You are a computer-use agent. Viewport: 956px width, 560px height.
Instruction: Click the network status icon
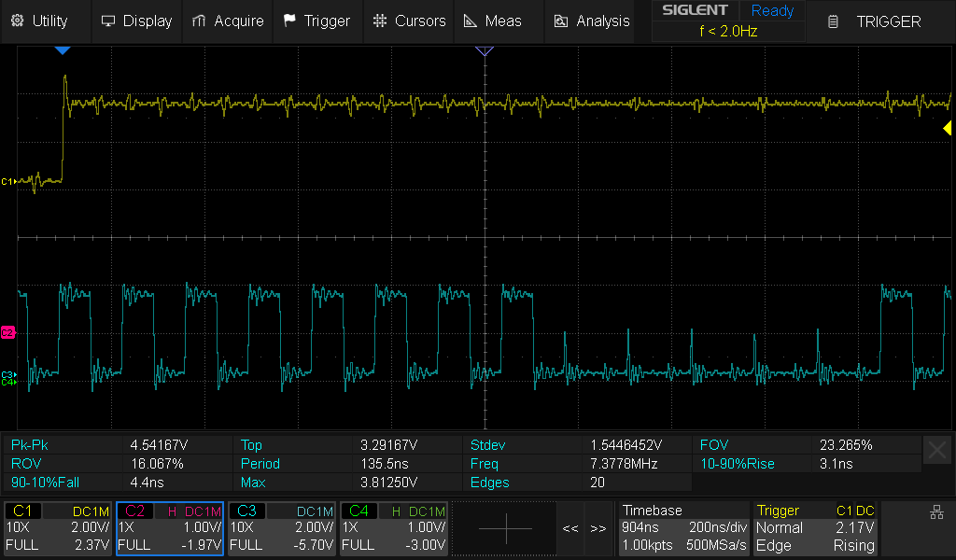(936, 512)
